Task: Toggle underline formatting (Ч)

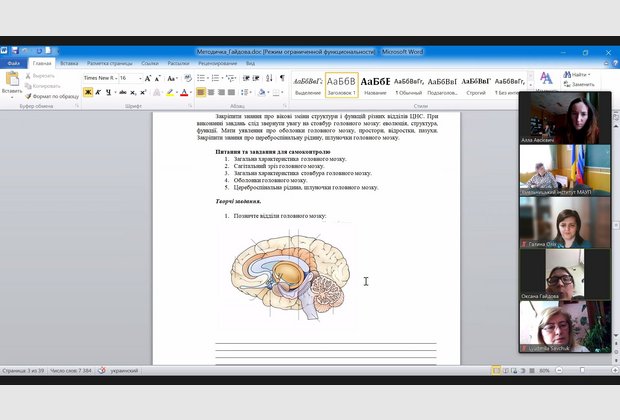Action: click(112, 92)
